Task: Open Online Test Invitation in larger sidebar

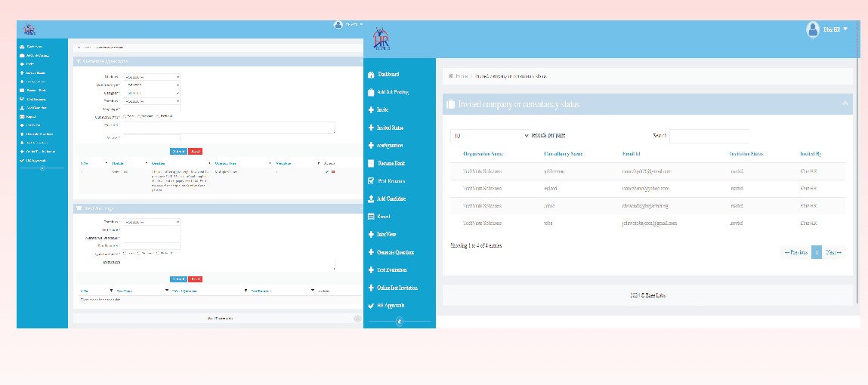Action: pos(397,288)
